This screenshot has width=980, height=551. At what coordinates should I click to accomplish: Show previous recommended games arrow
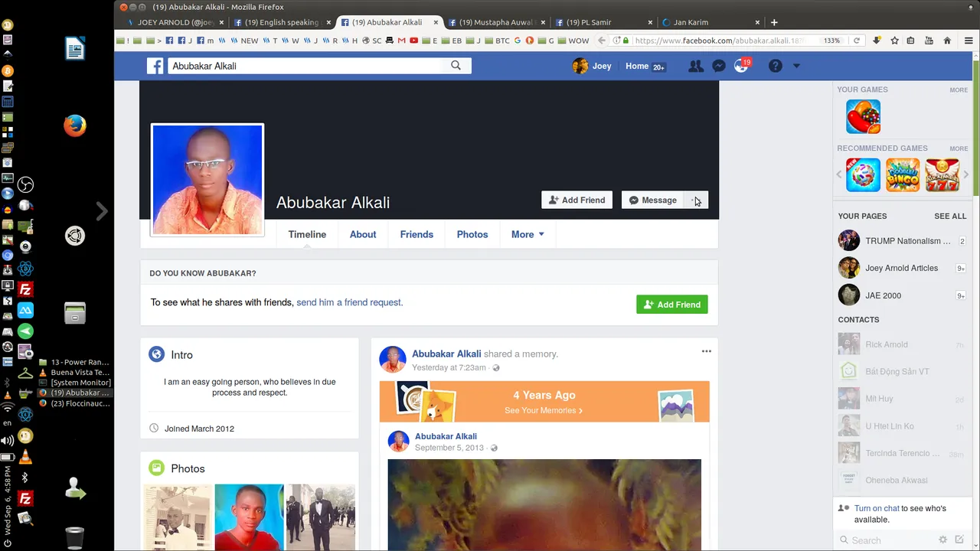(x=840, y=175)
